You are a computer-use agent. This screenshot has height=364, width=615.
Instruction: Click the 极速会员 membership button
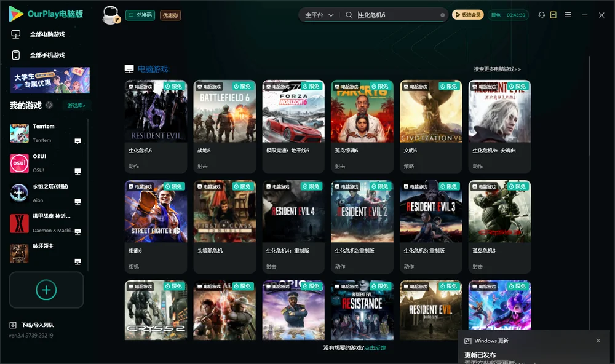click(468, 15)
